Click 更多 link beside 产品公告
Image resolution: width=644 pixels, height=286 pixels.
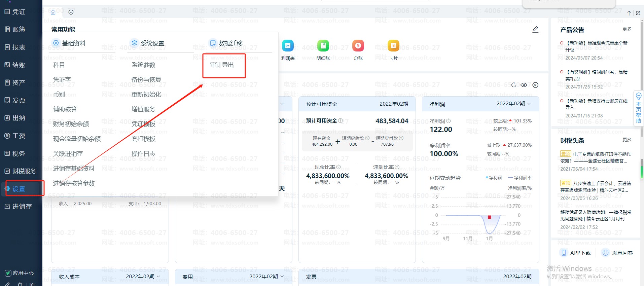(x=627, y=29)
